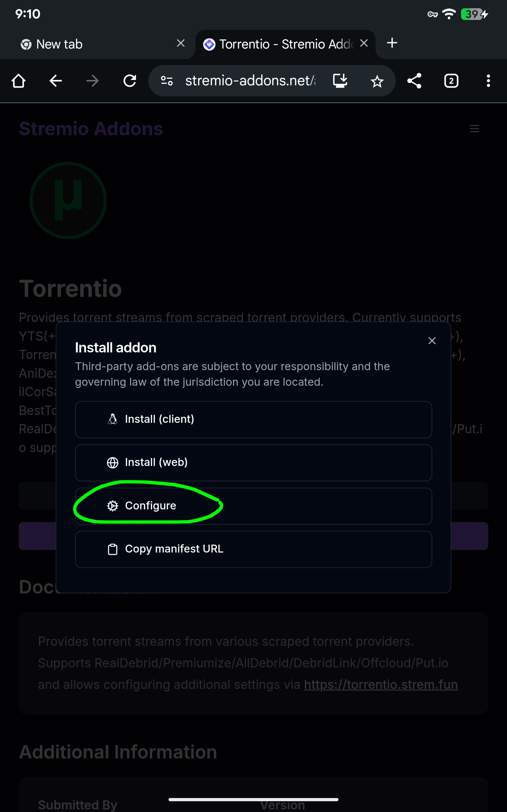Image resolution: width=507 pixels, height=812 pixels.
Task: Open the browser three-dot menu
Action: coord(488,81)
